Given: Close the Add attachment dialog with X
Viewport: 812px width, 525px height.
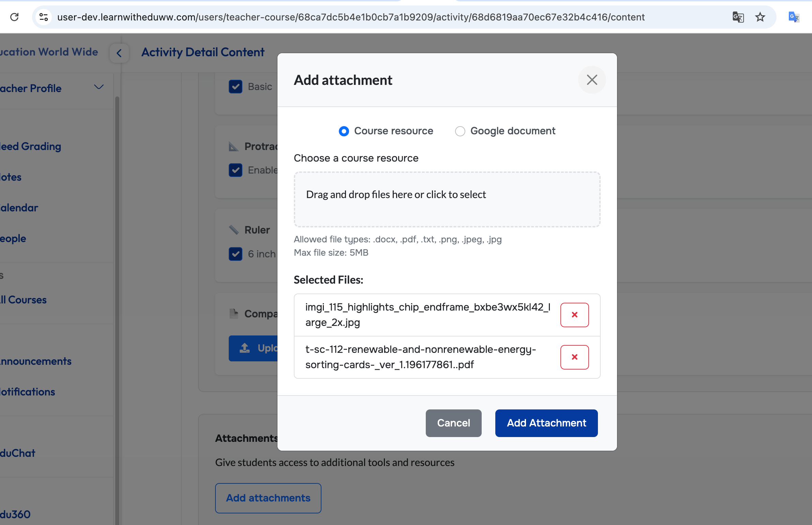Looking at the screenshot, I should click(592, 80).
